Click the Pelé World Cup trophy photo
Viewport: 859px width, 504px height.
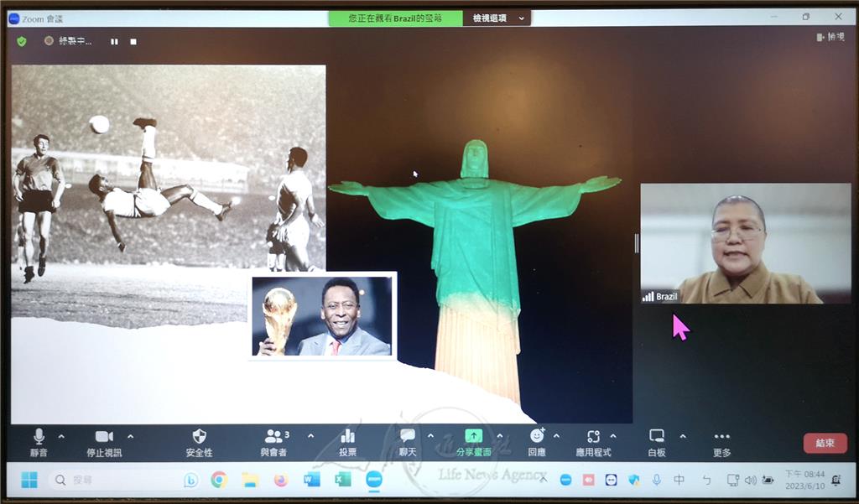click(322, 316)
